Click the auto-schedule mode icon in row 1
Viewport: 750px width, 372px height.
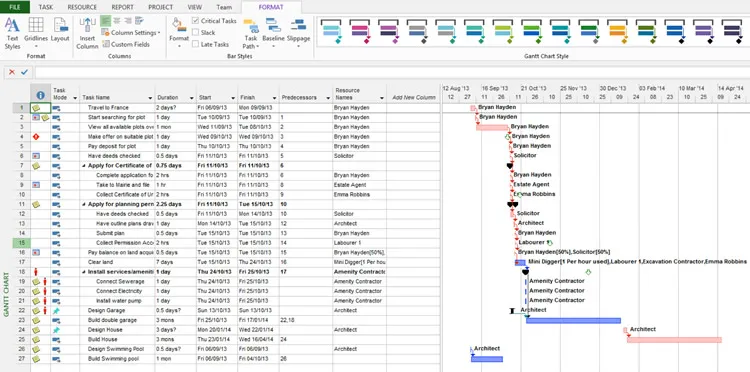click(56, 108)
